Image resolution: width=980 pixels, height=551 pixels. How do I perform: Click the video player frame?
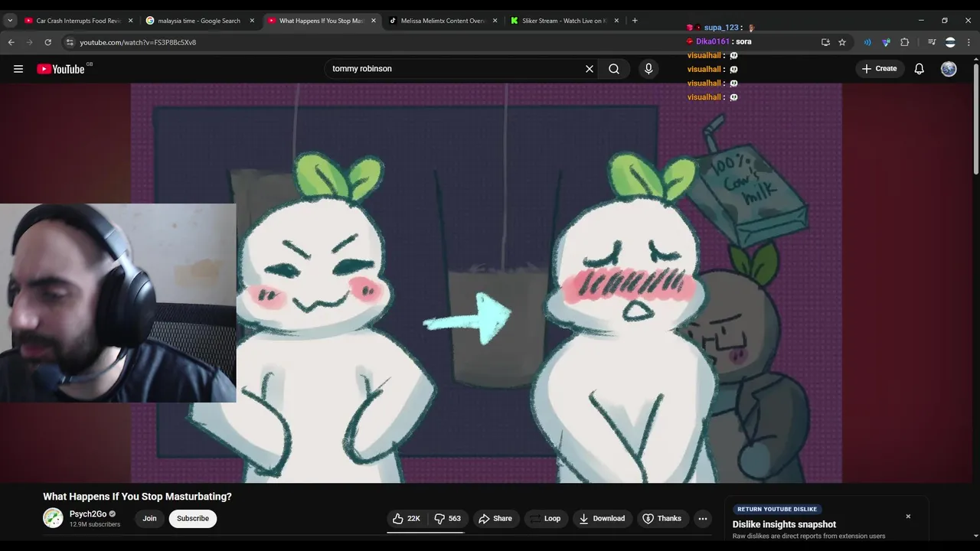486,283
